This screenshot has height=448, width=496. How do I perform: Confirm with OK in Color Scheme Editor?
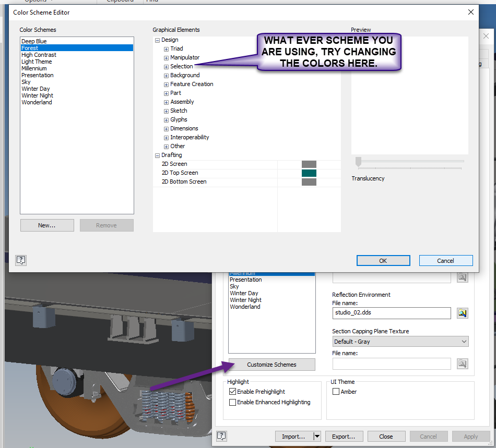(x=383, y=261)
